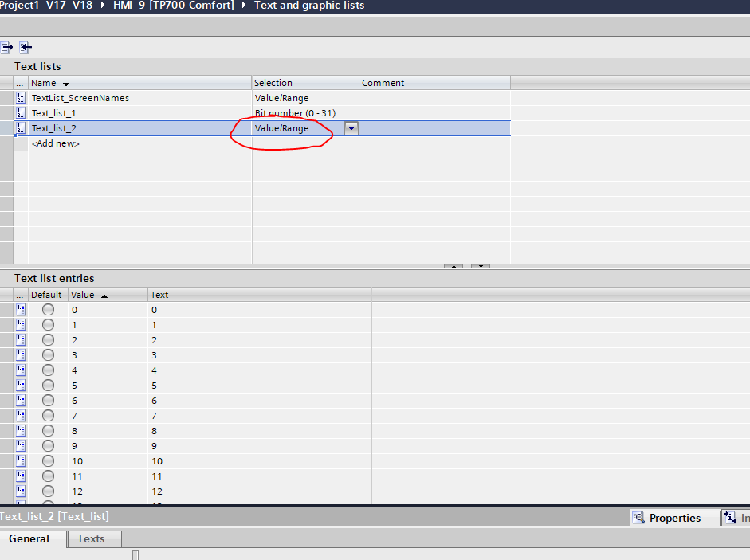Viewport: 750px width, 560px height.
Task: Click HMI_9 [TP700 Comfort] in breadcrumb
Action: tap(174, 6)
